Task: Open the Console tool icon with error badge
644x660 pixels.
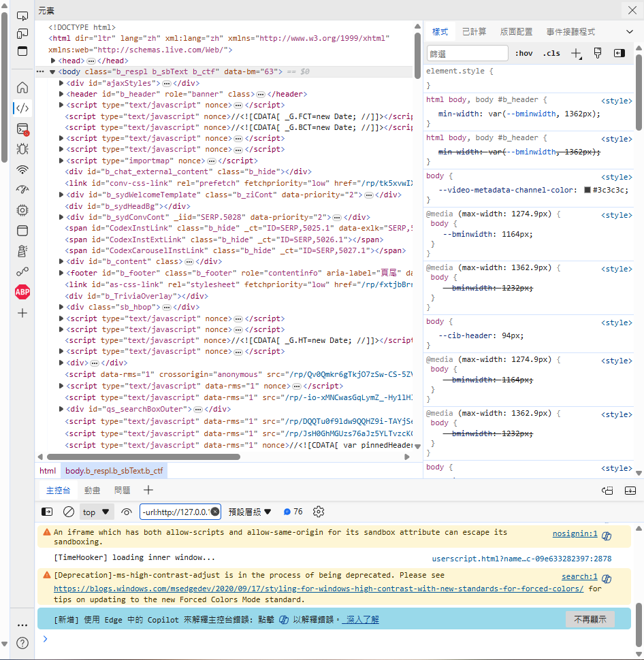Action: pyautogui.click(x=22, y=129)
